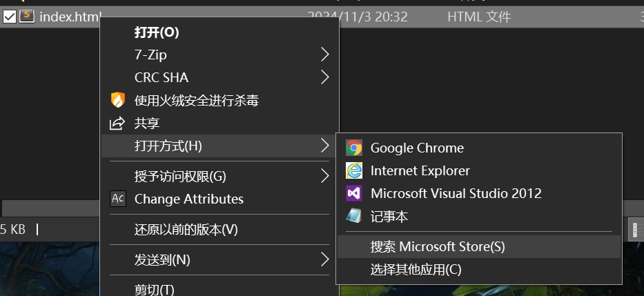Viewport: 644px width, 296px height.
Task: Click the Ac icon beside Change Attributes
Action: coord(118,199)
